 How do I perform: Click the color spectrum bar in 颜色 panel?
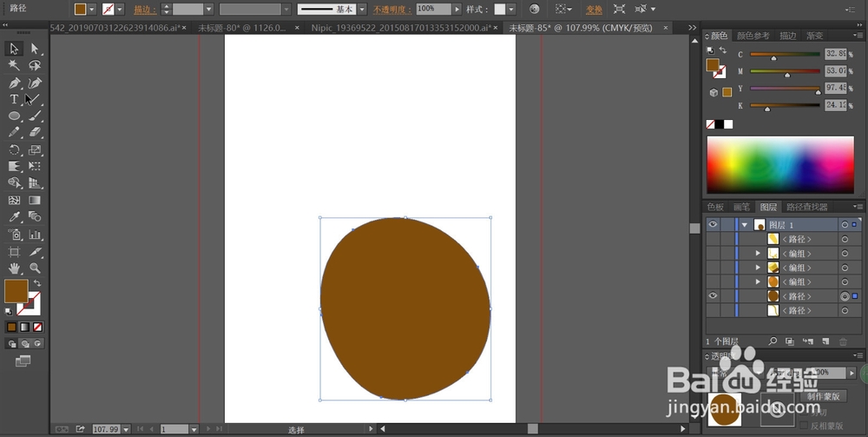[780, 165]
